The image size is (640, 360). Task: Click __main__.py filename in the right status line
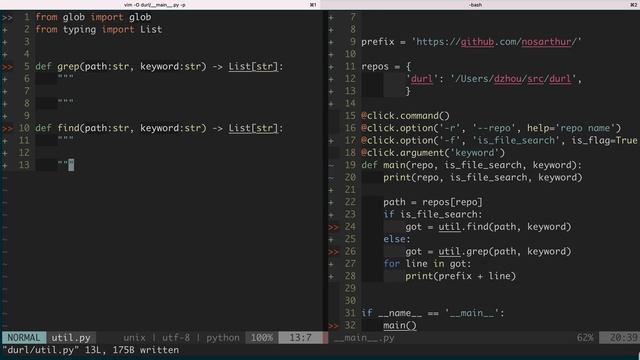[364, 338]
